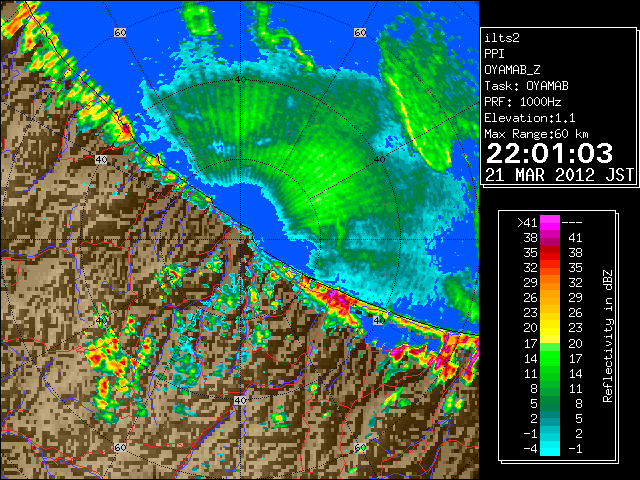Click the 40 km ring label due south of center

[x=240, y=400]
